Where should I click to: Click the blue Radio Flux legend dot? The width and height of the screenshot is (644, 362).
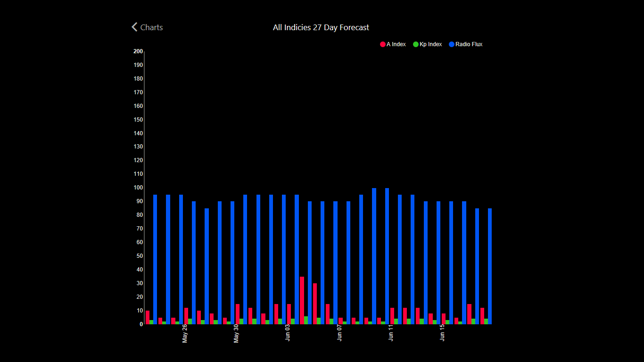point(452,44)
